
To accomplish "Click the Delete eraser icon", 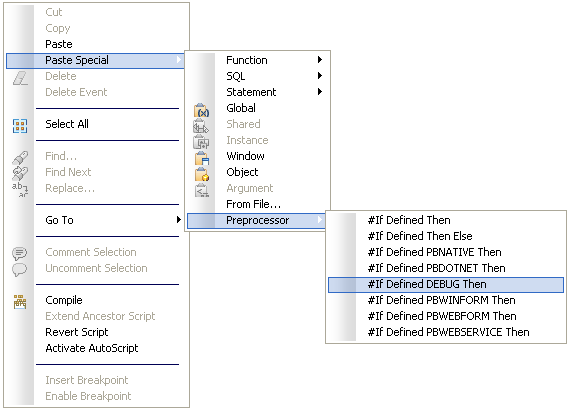I will click(20, 78).
